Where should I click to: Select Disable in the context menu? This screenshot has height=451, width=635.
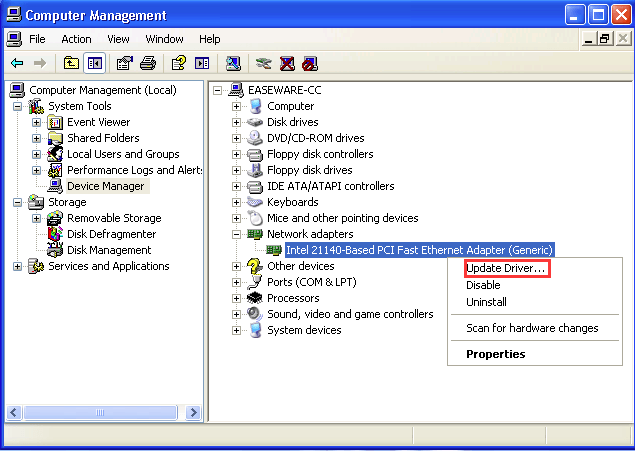click(483, 285)
